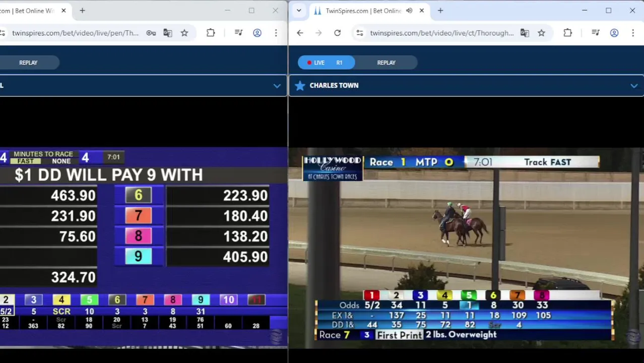644x363 pixels.
Task: Open tab search chevron in right window
Action: coord(299,11)
